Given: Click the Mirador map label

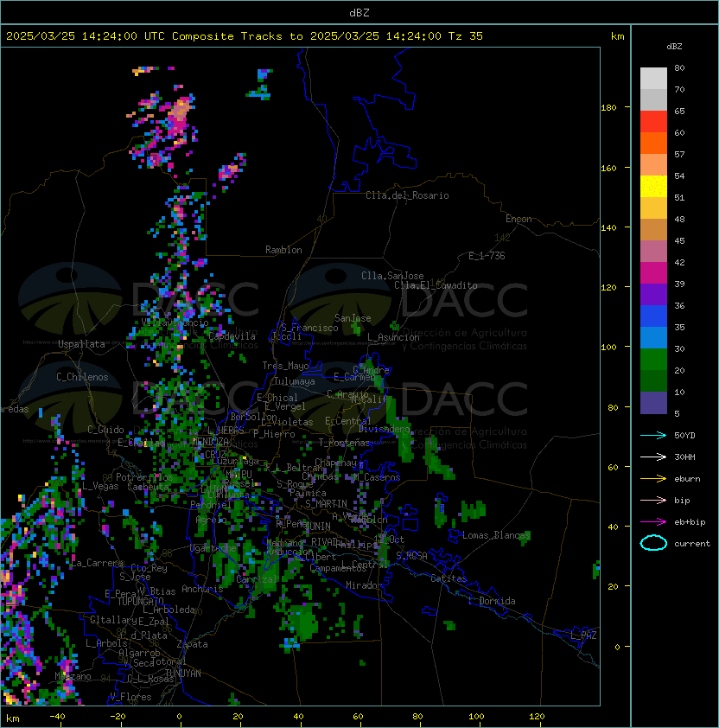Looking at the screenshot, I should pyautogui.click(x=364, y=585).
